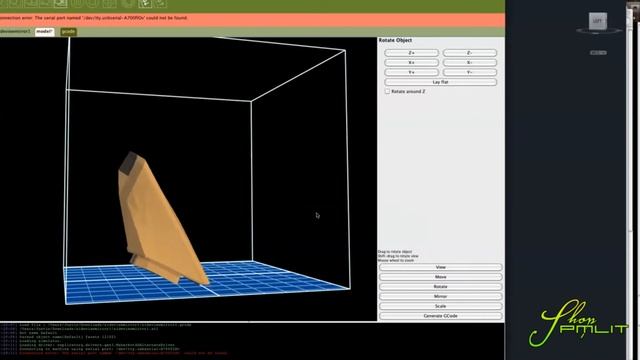Click the Y- rotation button
Viewport: 640px width, 360px height.
coord(470,73)
